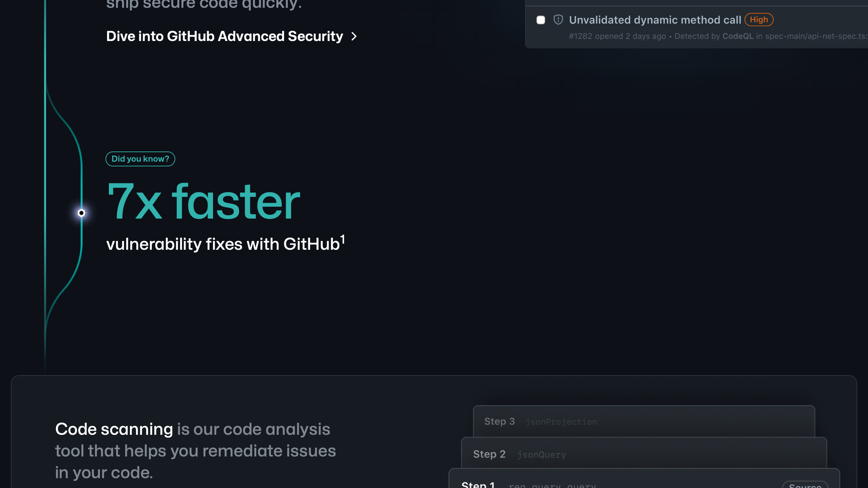Open the Dive into GitHub Advanced Security link
Viewport: 868px width, 488px height.
coord(232,36)
